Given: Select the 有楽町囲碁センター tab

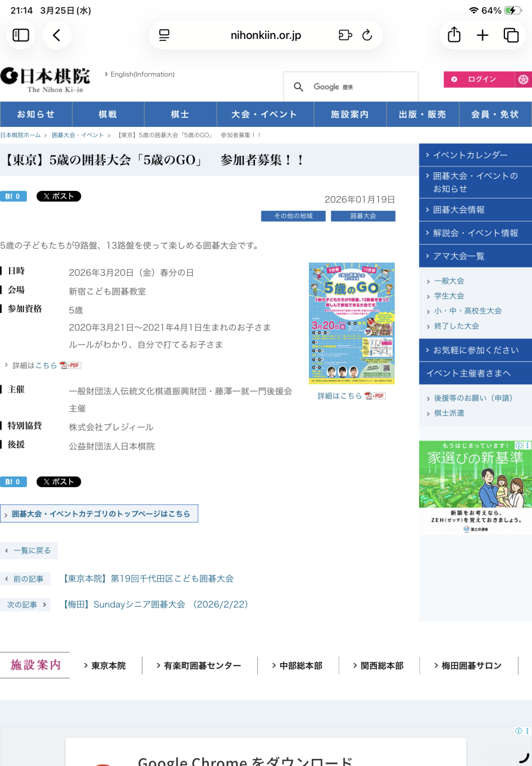Looking at the screenshot, I should [198, 665].
